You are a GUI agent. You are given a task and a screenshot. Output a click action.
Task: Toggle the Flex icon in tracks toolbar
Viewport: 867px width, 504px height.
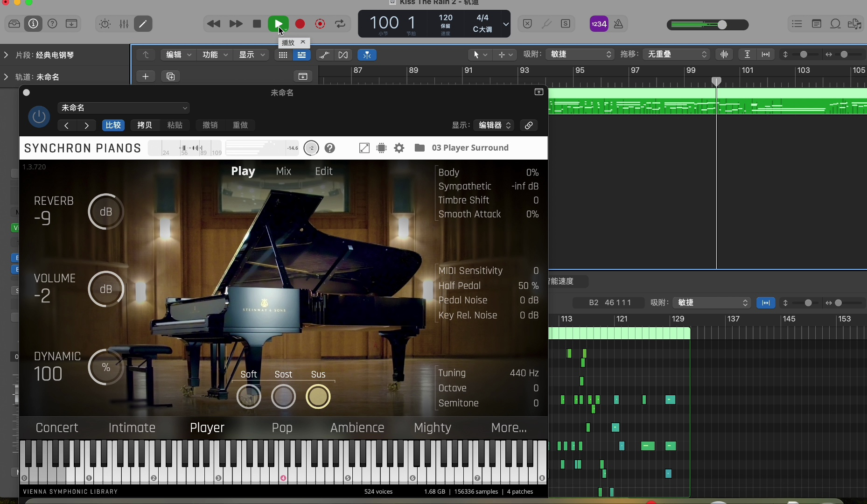[x=343, y=55]
